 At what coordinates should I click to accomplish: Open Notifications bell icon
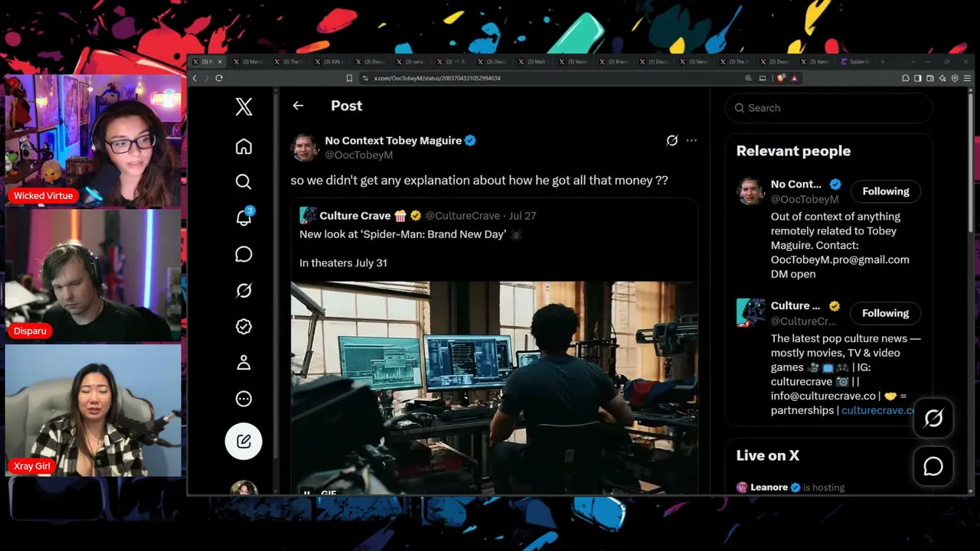click(x=243, y=218)
